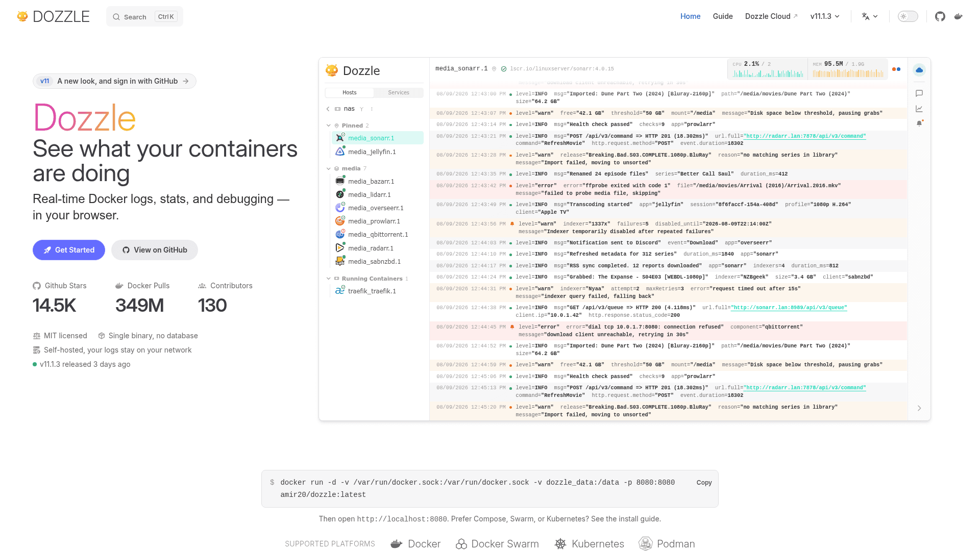
Task: Go to the Home nav item
Action: click(690, 16)
